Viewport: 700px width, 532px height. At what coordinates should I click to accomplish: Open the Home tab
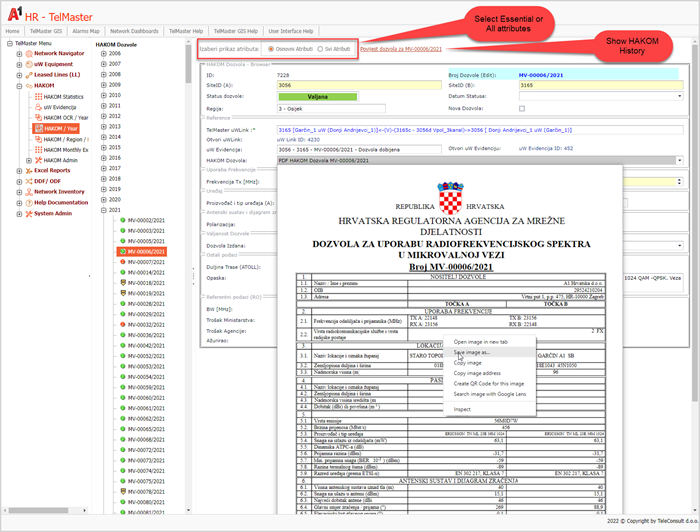pos(12,31)
